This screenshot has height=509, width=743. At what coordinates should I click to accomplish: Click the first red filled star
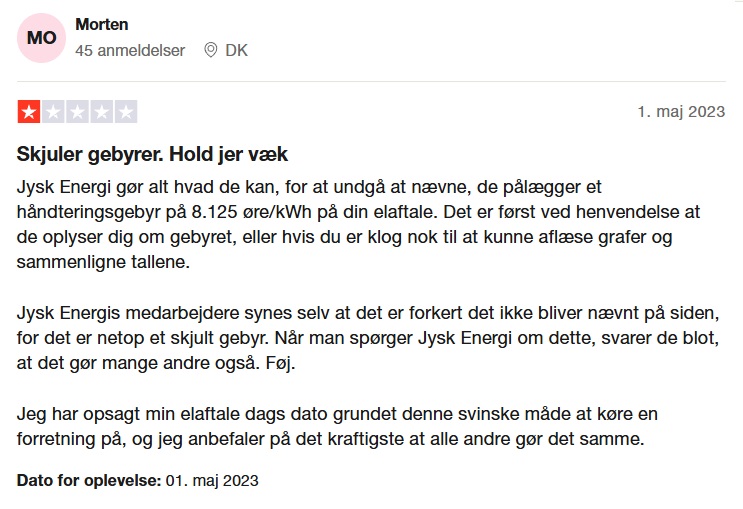click(x=29, y=112)
